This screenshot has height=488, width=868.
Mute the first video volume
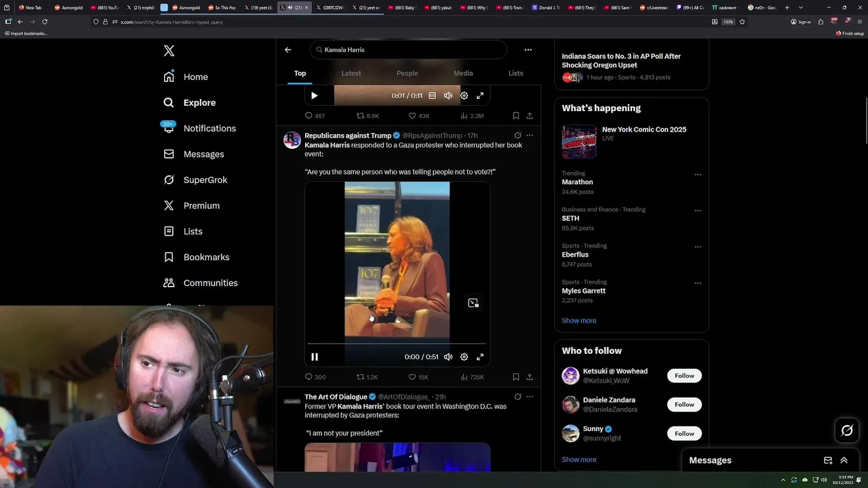pyautogui.click(x=448, y=96)
